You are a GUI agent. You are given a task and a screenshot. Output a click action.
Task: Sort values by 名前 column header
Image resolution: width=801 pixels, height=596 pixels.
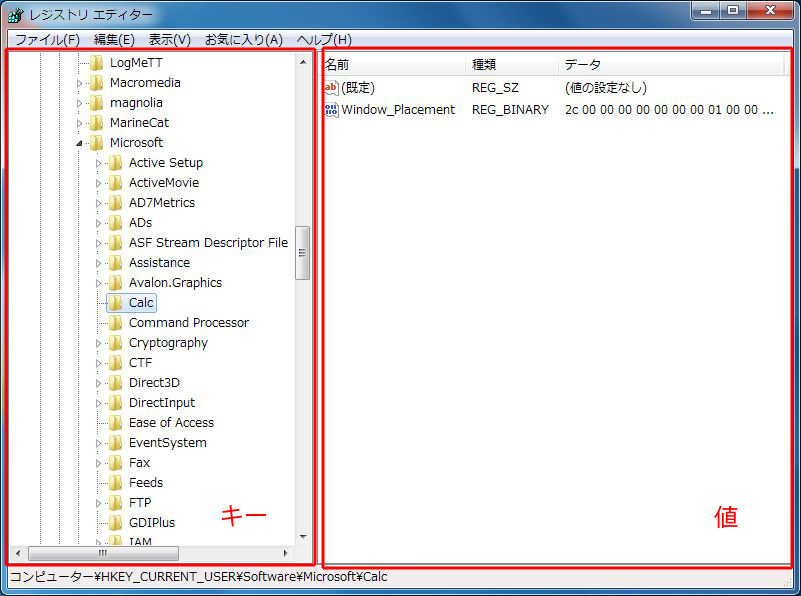(x=394, y=64)
